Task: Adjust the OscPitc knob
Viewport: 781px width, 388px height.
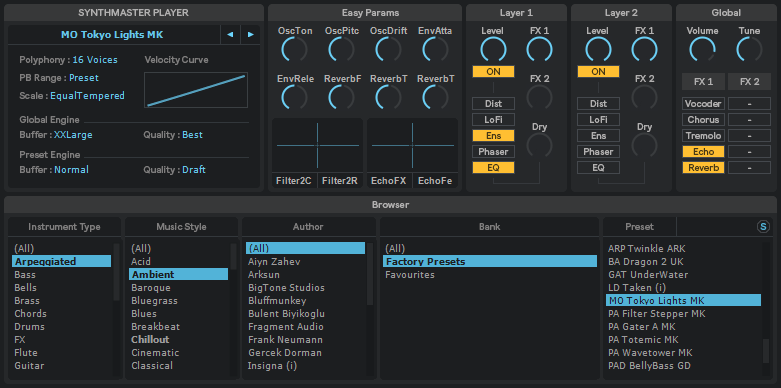Action: coord(342,50)
